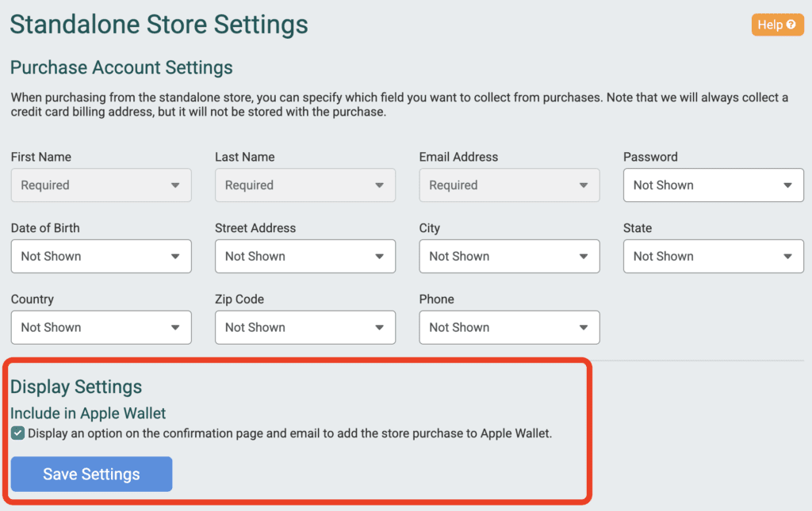This screenshot has height=511, width=812.
Task: Open the State dropdown
Action: click(714, 256)
